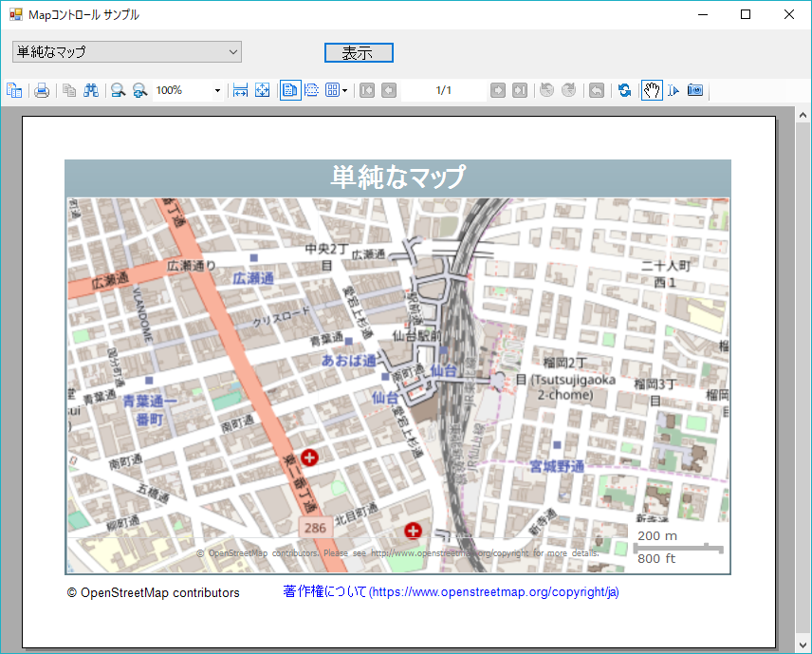Click the snapshot camera tool icon
The image size is (812, 654).
(695, 90)
